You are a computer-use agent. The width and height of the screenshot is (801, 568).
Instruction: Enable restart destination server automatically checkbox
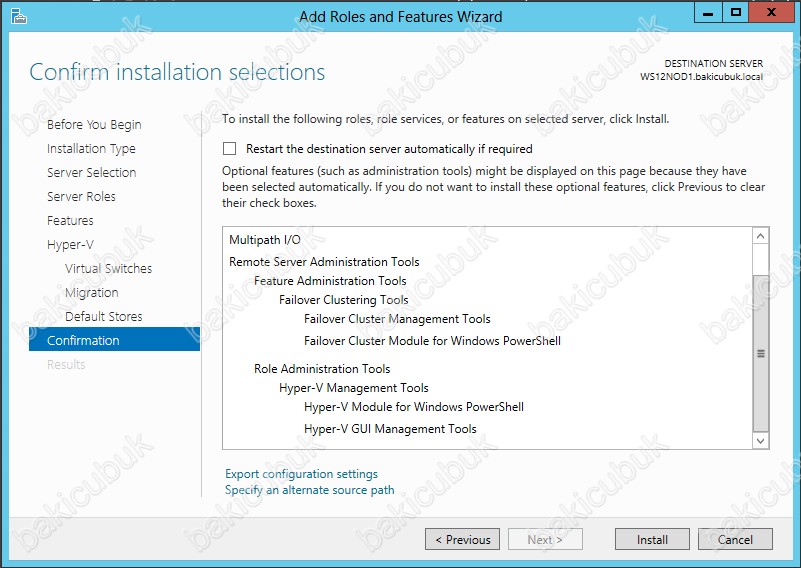(229, 149)
